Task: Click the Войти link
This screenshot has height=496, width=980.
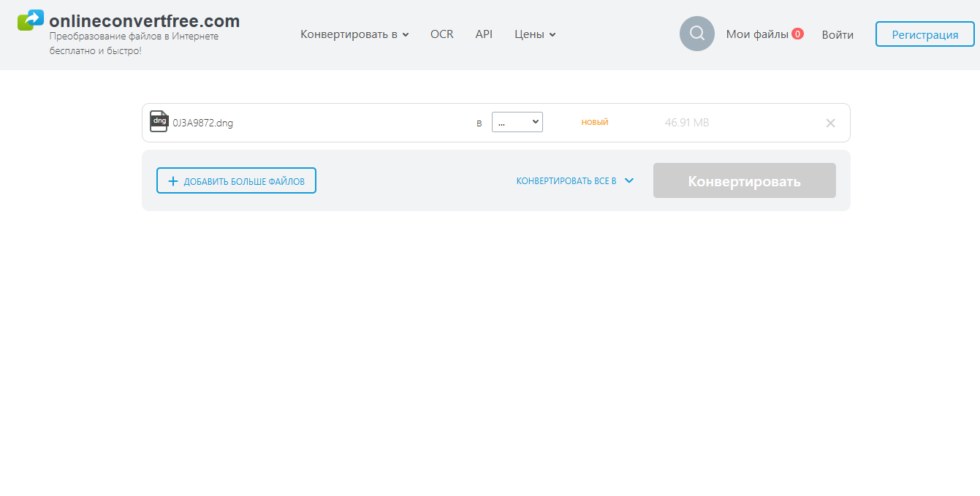Action: coord(837,34)
